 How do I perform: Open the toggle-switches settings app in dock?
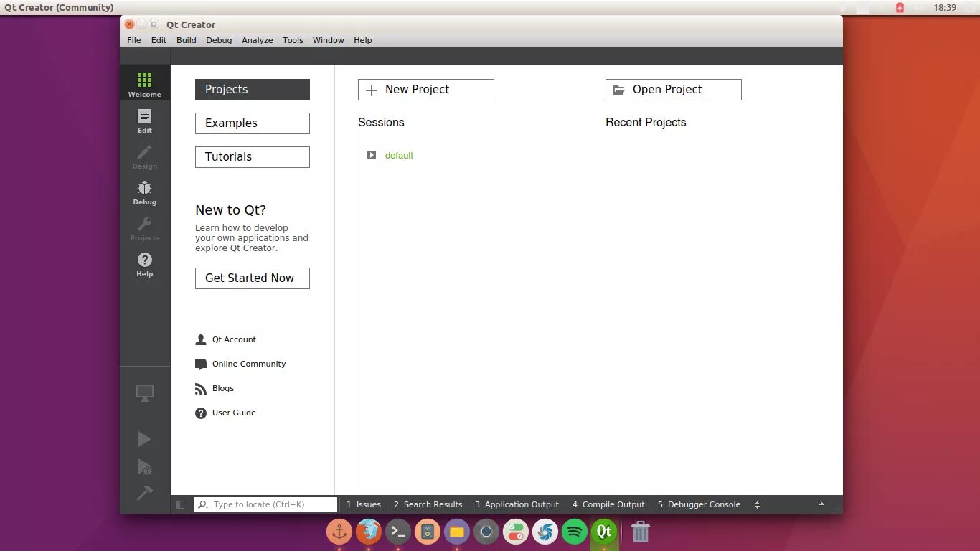coord(516,532)
